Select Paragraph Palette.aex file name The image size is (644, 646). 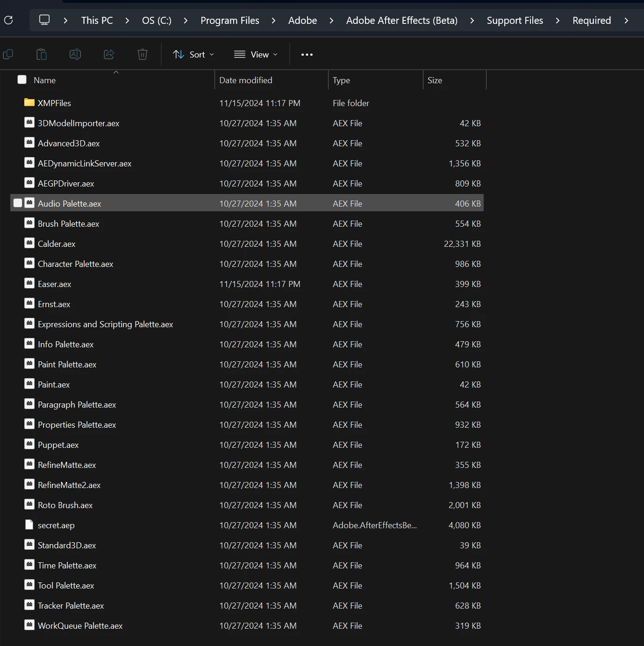[77, 404]
